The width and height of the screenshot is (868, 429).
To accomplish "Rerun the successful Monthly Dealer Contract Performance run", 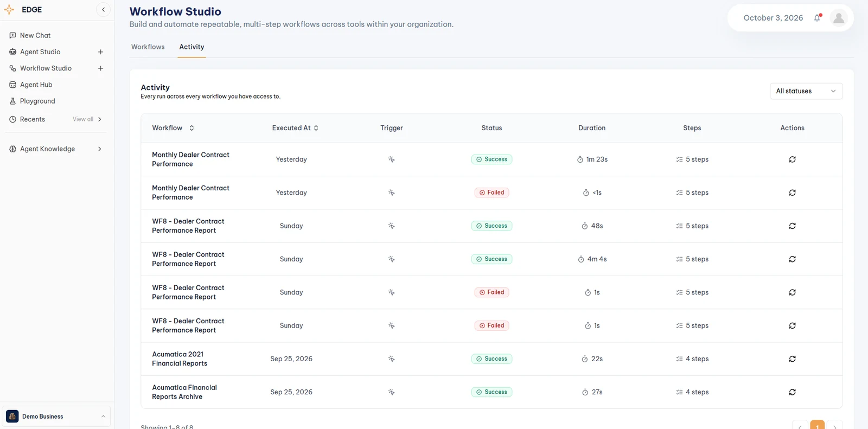I will pyautogui.click(x=792, y=159).
